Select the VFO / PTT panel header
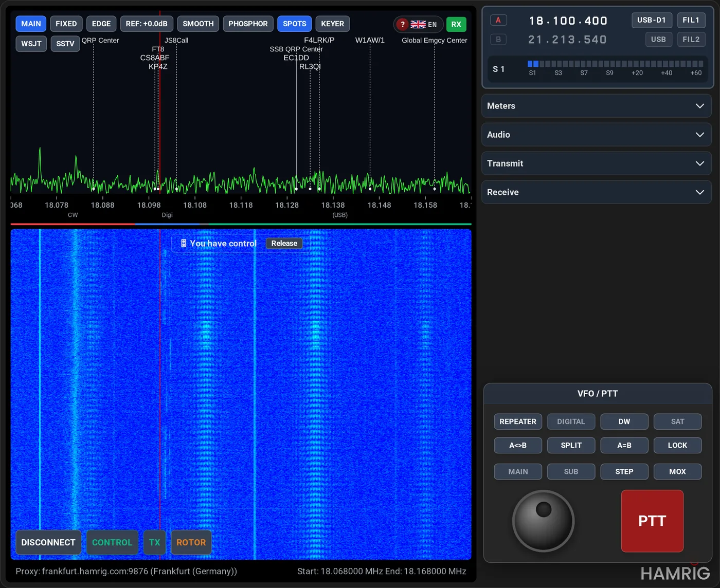Image resolution: width=720 pixels, height=588 pixels. (598, 393)
